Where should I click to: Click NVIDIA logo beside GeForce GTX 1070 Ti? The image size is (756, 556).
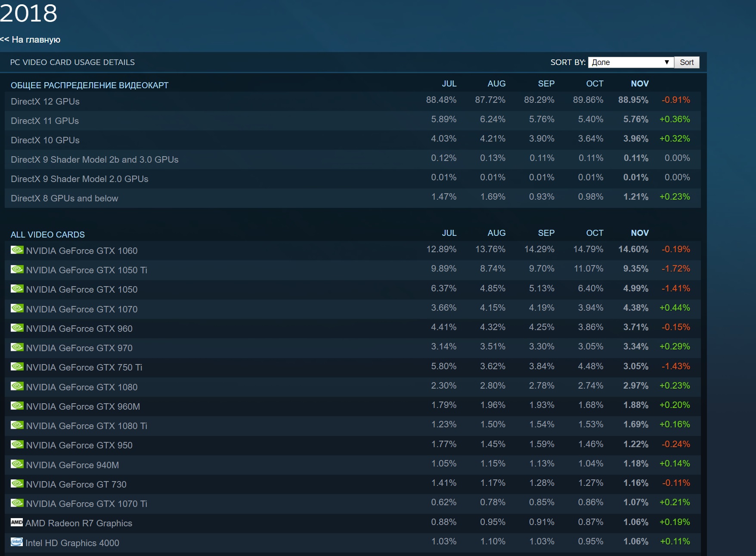tap(17, 503)
